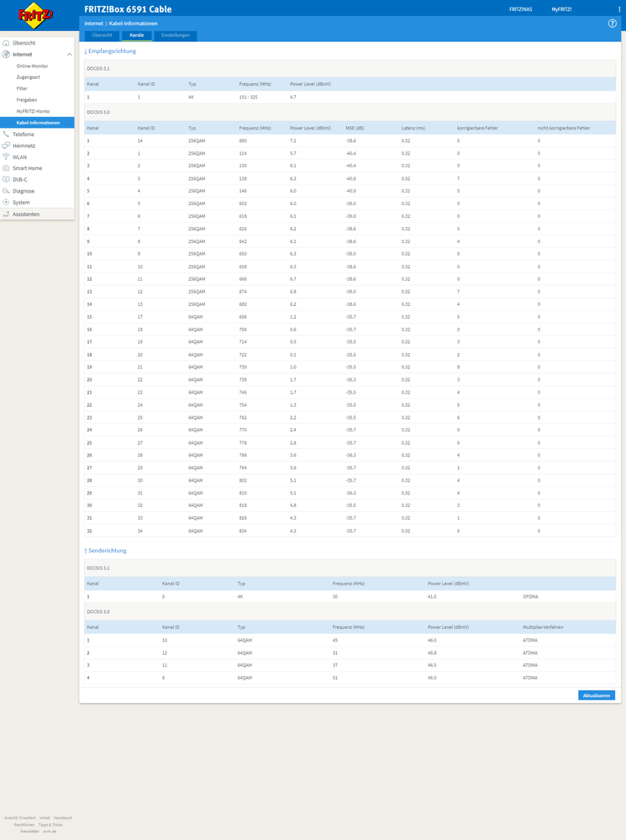
Task: Click the 'Latenz (ms)' column header
Action: click(x=413, y=128)
